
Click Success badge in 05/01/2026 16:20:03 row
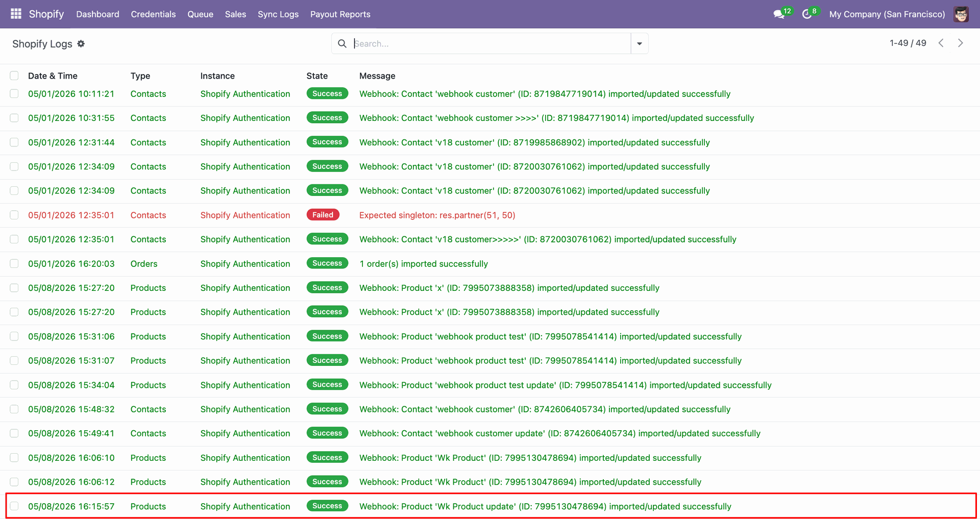(327, 263)
